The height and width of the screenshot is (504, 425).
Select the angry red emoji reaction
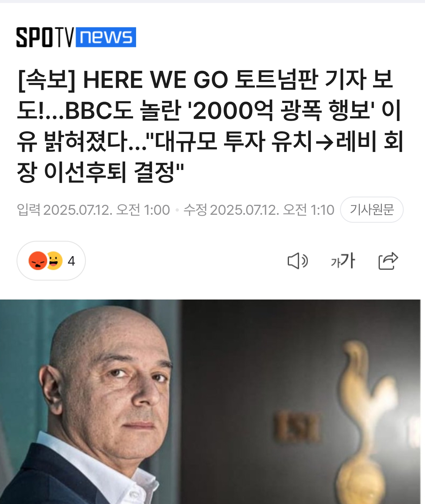[38, 261]
